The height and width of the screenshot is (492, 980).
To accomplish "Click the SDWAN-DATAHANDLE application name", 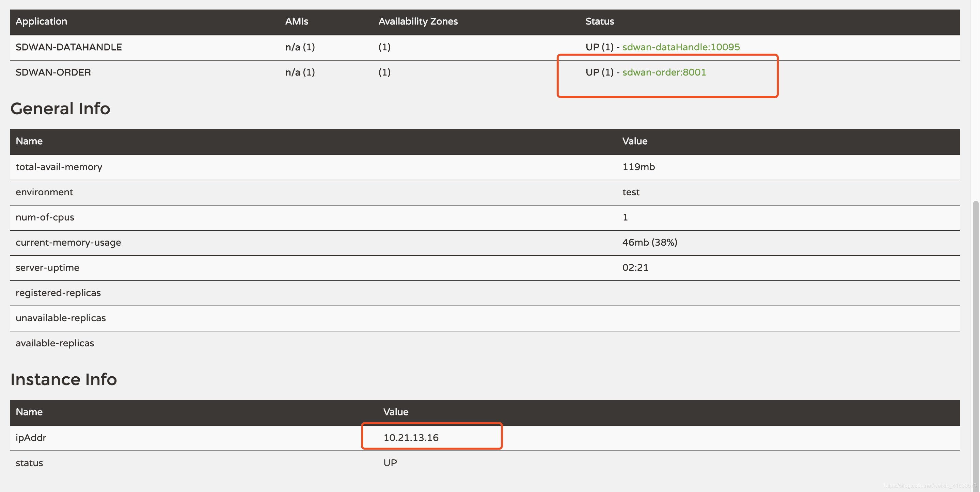I will [x=69, y=47].
